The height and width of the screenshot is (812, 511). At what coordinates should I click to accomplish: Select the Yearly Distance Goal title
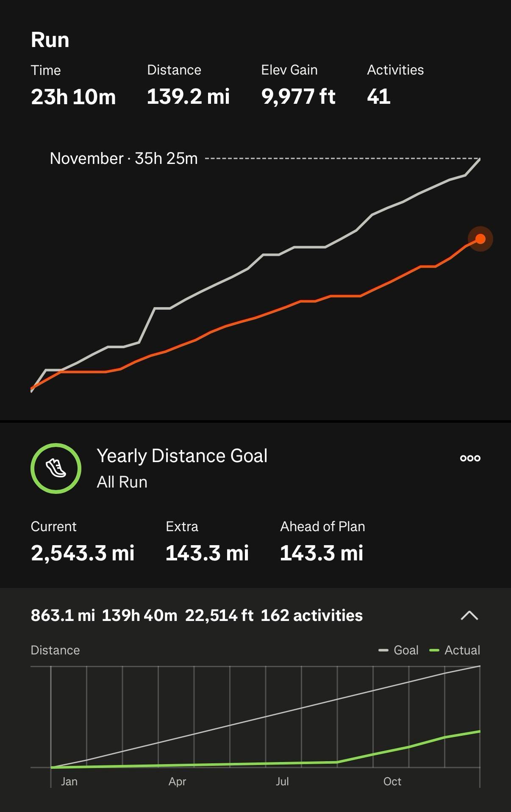point(182,456)
